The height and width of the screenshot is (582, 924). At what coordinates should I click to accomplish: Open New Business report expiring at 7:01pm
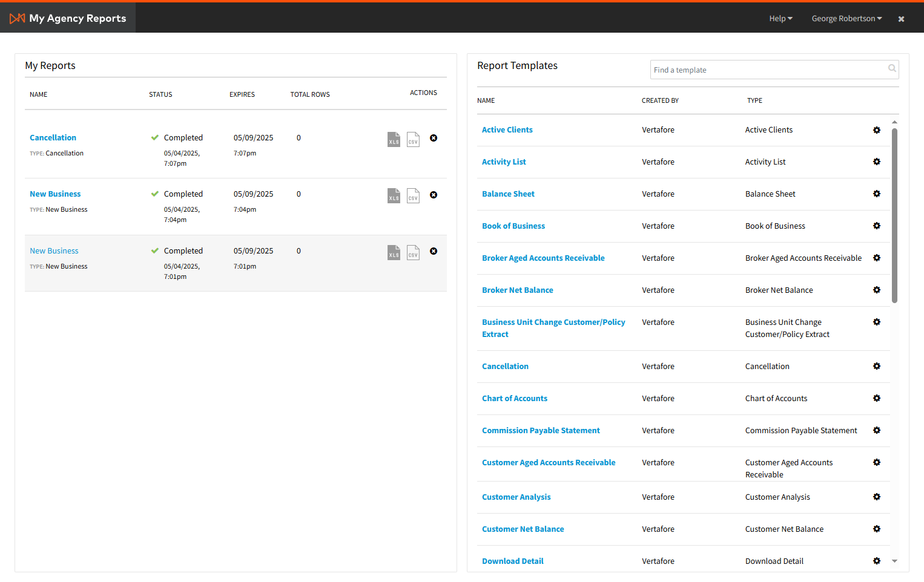click(x=54, y=251)
